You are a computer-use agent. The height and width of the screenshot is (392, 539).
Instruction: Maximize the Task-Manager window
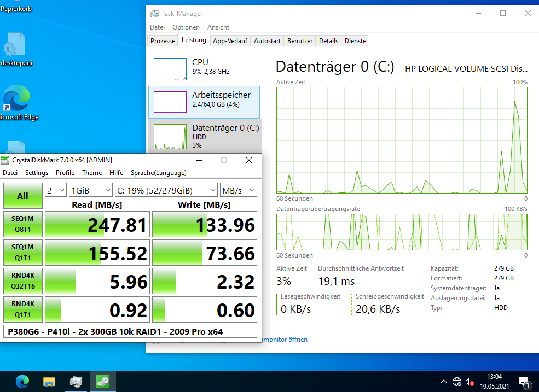click(x=503, y=14)
